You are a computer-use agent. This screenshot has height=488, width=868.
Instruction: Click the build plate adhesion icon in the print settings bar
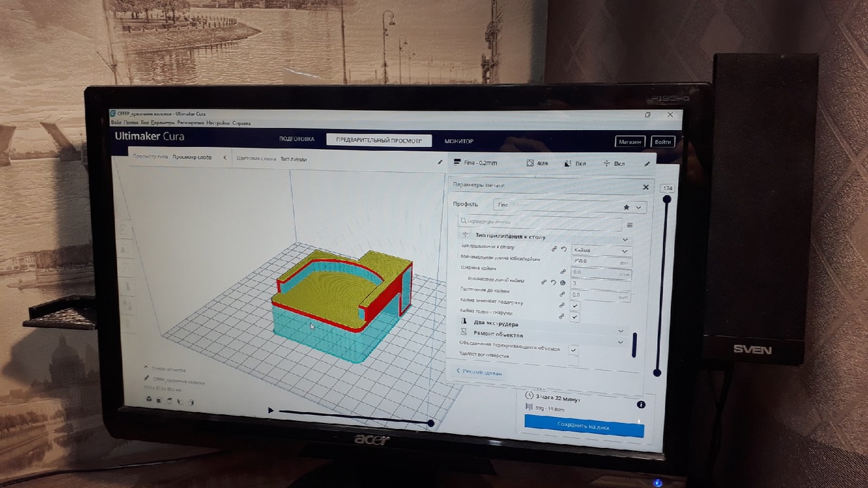tap(606, 163)
